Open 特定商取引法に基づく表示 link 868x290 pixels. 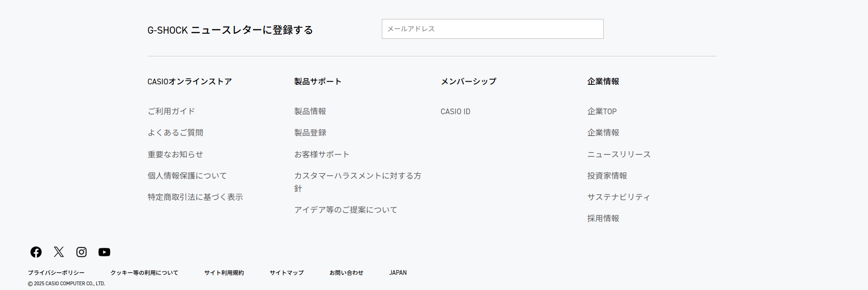(195, 197)
